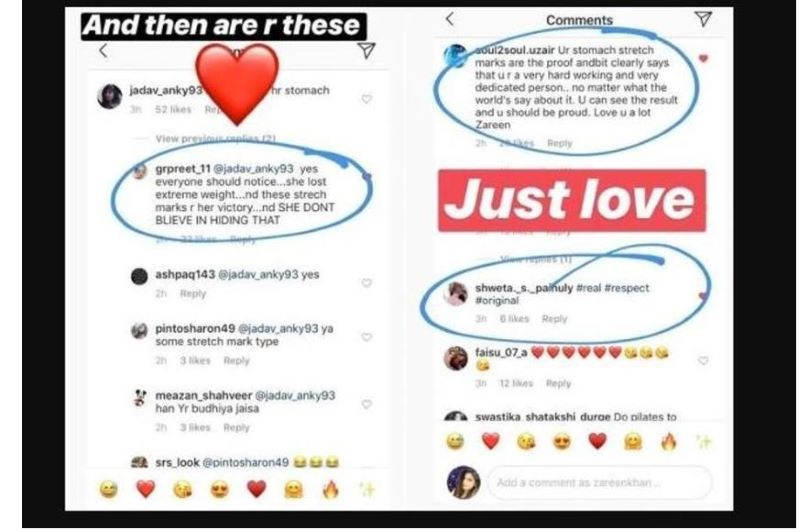Reply to pintosharon49's comment

(236, 361)
